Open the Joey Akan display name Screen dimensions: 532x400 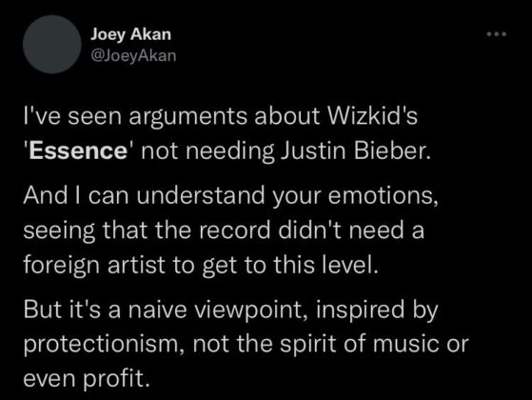[130, 34]
